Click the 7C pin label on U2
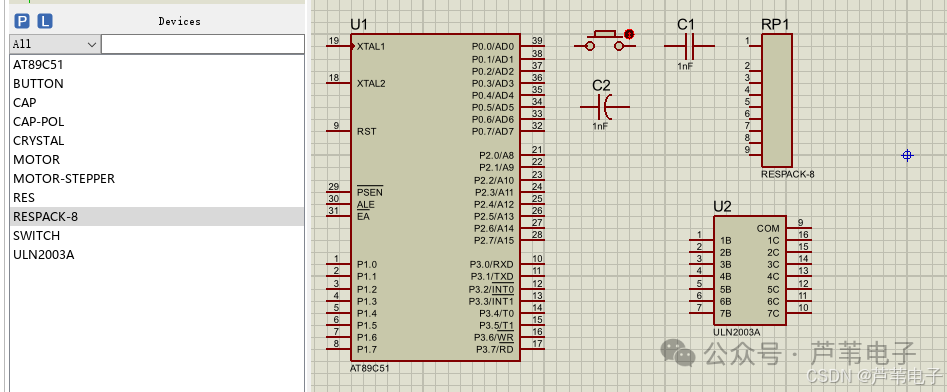 [x=774, y=313]
